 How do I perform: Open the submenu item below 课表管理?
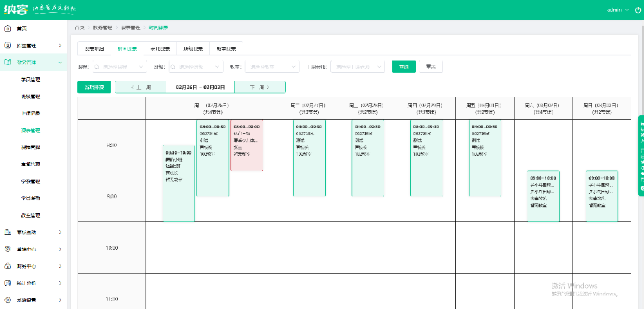[31, 147]
